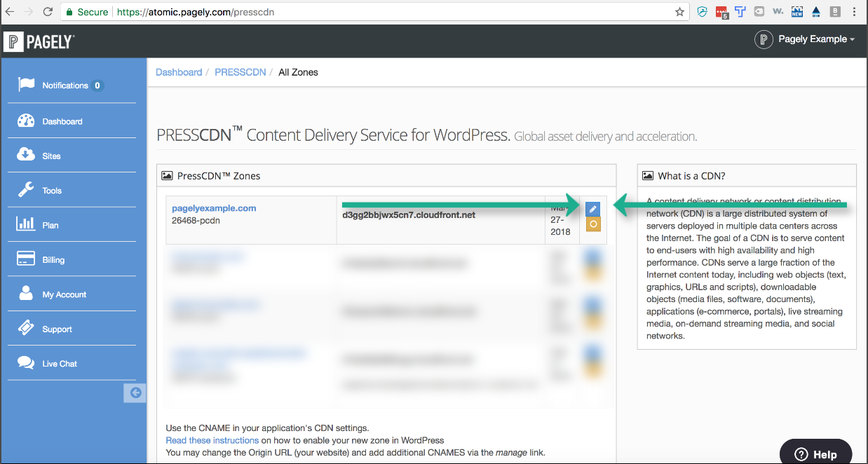Open the Chrome three-dot menu
This screenshot has width=868, height=464.
(854, 12)
